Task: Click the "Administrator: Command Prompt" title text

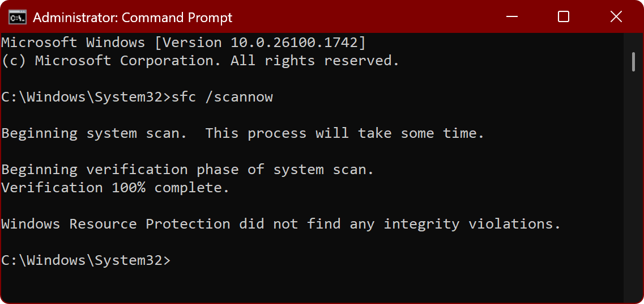Action: point(133,18)
